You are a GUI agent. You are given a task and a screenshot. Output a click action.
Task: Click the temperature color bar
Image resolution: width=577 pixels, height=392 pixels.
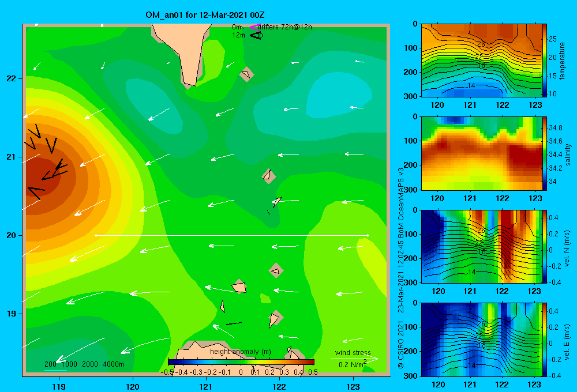[545, 61]
